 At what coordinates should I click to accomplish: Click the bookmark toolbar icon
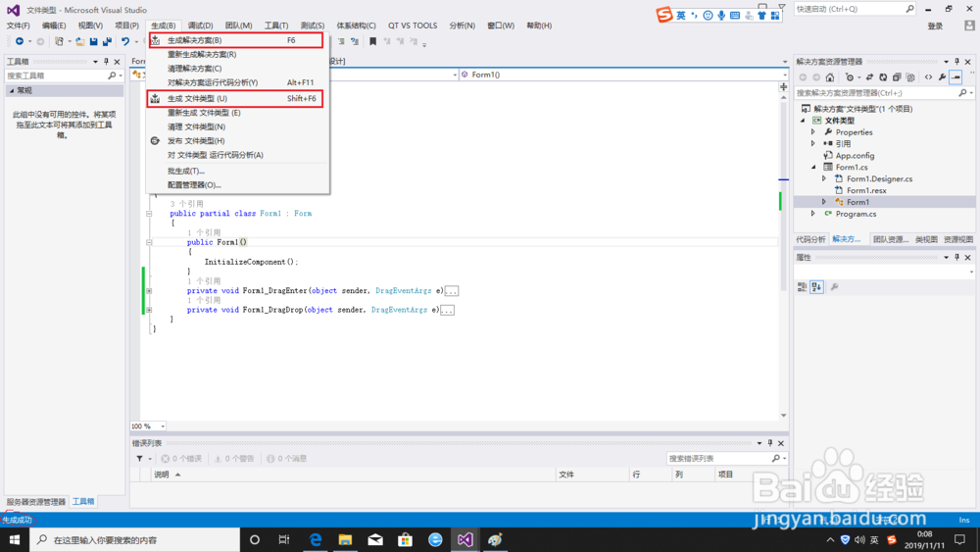[x=372, y=41]
